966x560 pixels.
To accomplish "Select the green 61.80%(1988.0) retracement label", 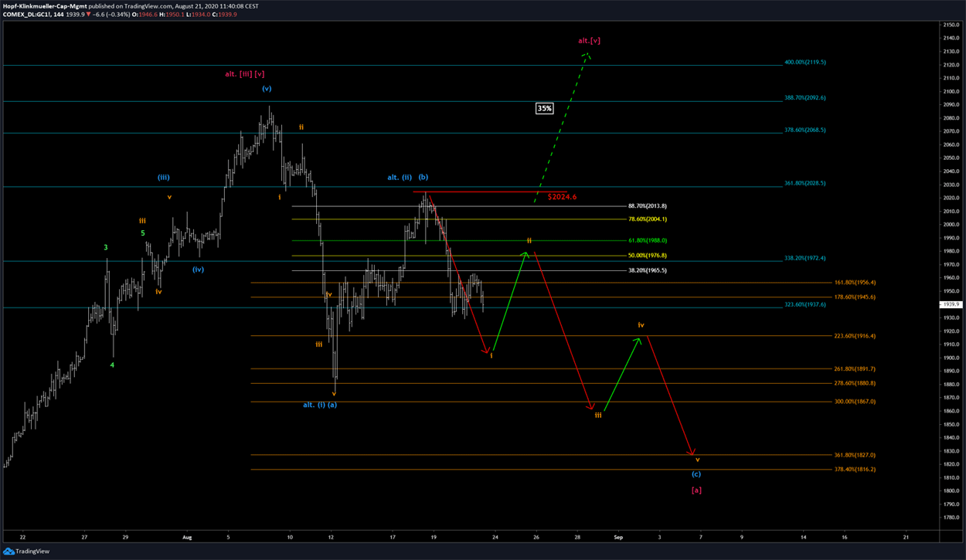I will click(648, 240).
